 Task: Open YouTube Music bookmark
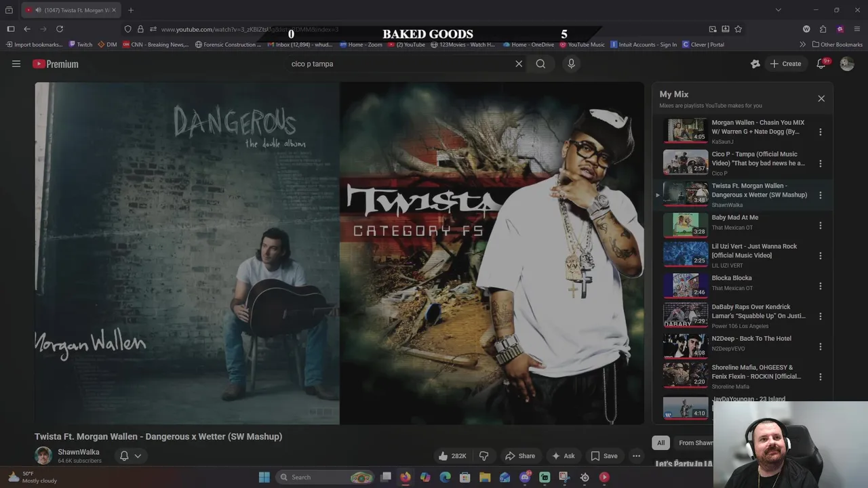[x=582, y=45]
